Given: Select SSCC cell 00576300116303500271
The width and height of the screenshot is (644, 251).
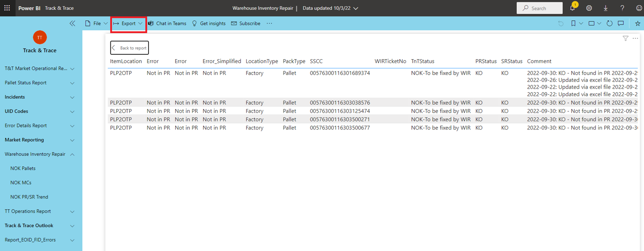Looking at the screenshot, I should pyautogui.click(x=340, y=119).
